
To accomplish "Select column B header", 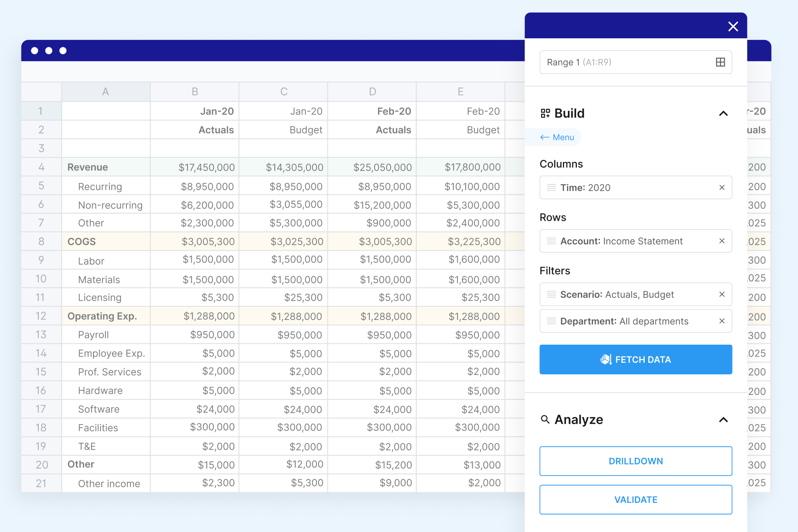I will tap(195, 92).
